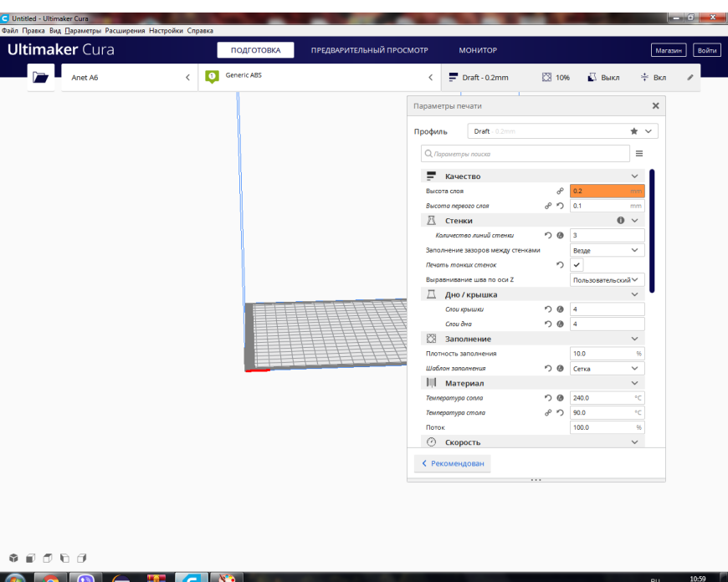Select the 3D perspective view cube icon

click(13, 558)
